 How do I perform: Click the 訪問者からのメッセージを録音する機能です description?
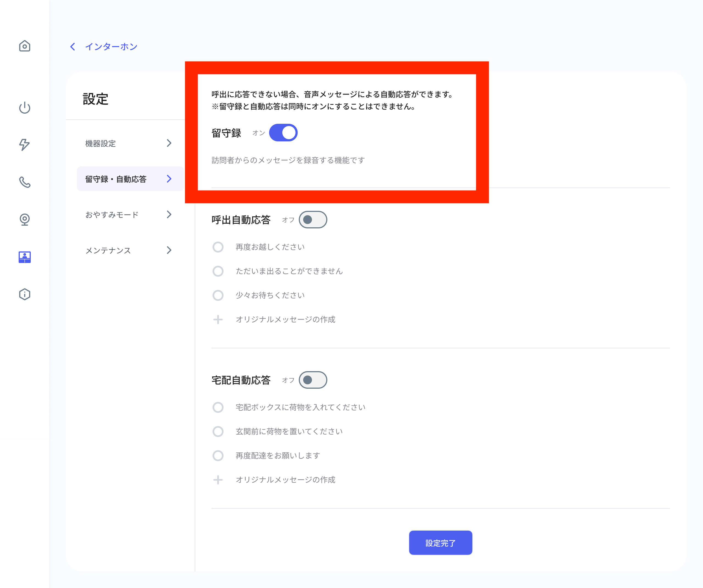288,160
